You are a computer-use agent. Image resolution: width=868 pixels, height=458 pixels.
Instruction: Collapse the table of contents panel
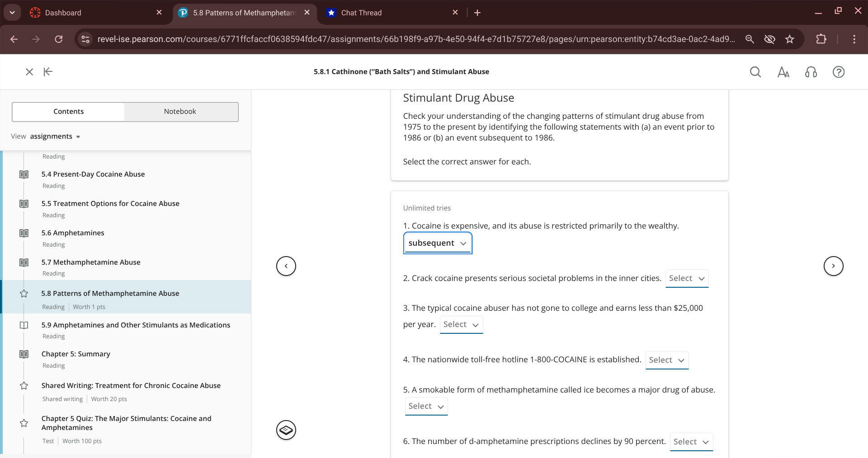(x=48, y=71)
